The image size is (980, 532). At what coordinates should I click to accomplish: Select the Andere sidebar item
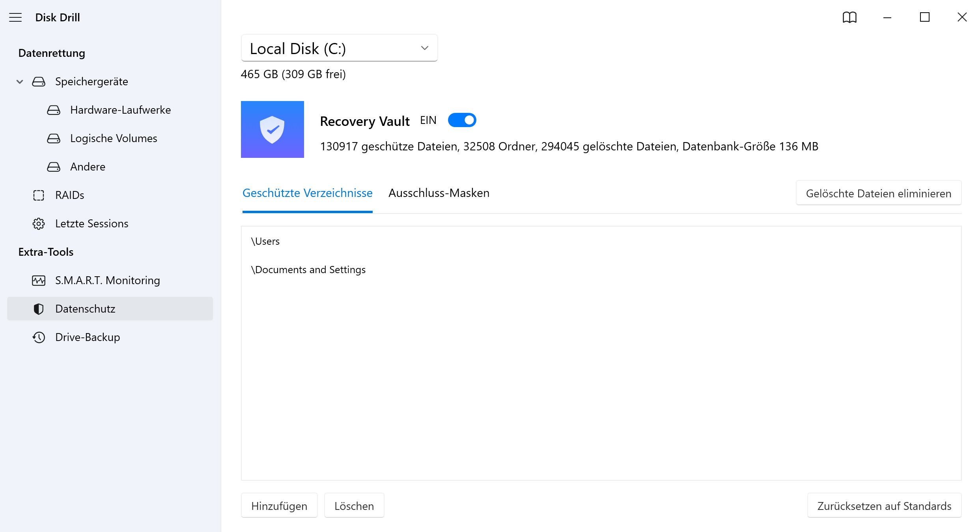[x=88, y=167]
